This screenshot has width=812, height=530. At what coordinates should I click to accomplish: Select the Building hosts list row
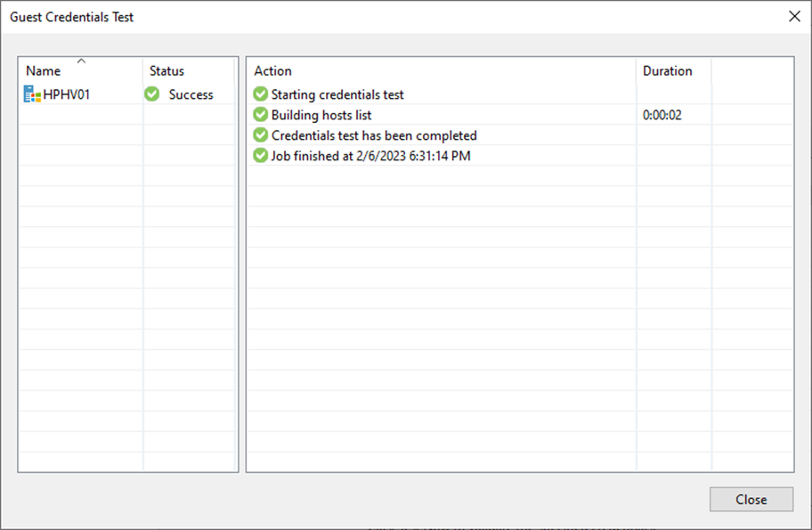pos(520,115)
